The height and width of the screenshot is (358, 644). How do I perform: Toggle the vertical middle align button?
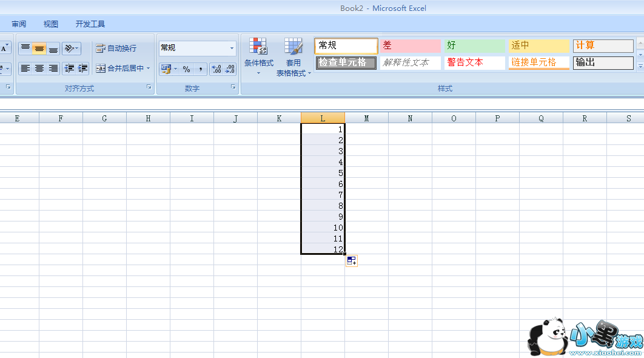[39, 48]
